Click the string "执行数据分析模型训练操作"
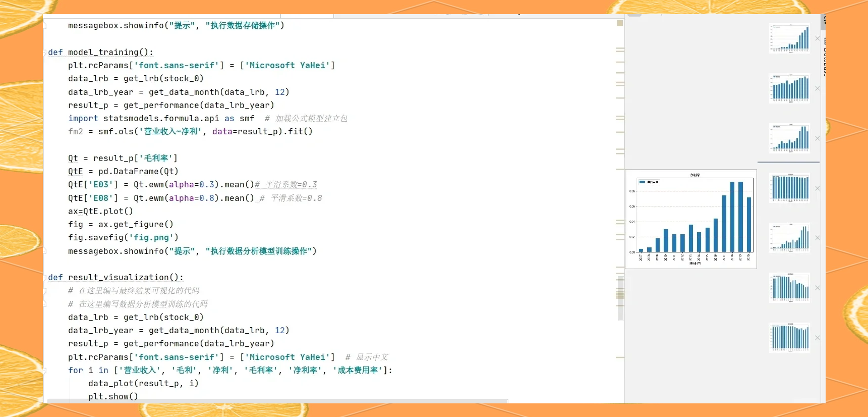This screenshot has height=417, width=868. click(x=258, y=251)
